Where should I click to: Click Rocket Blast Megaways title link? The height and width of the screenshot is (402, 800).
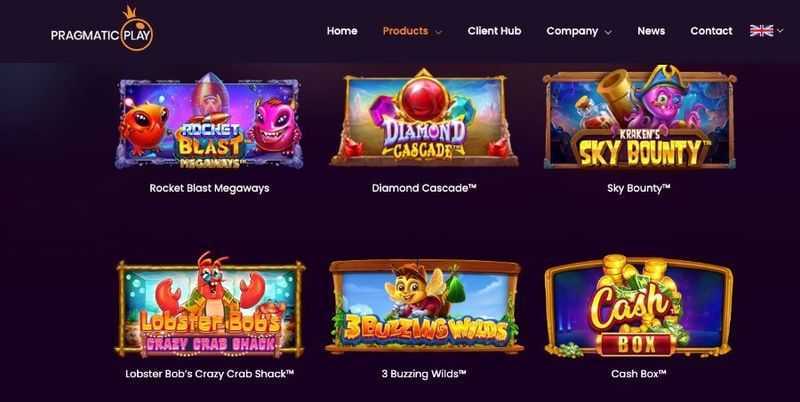click(x=209, y=188)
